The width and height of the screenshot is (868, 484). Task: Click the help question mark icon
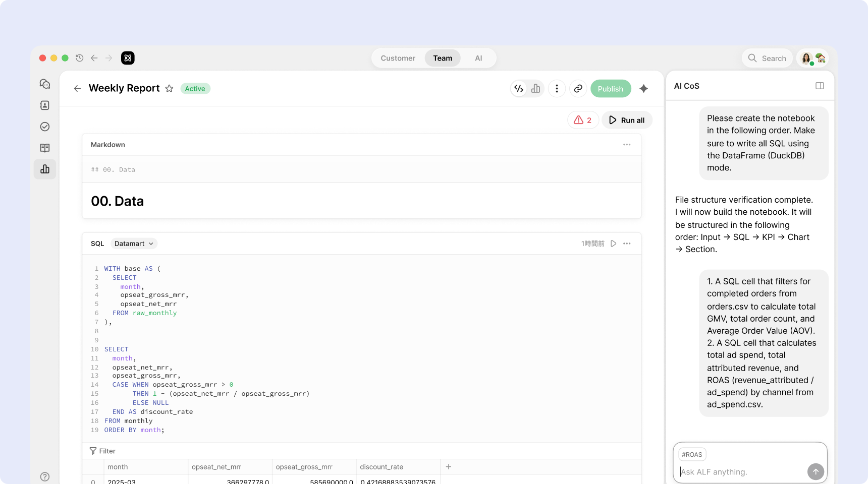pyautogui.click(x=45, y=476)
